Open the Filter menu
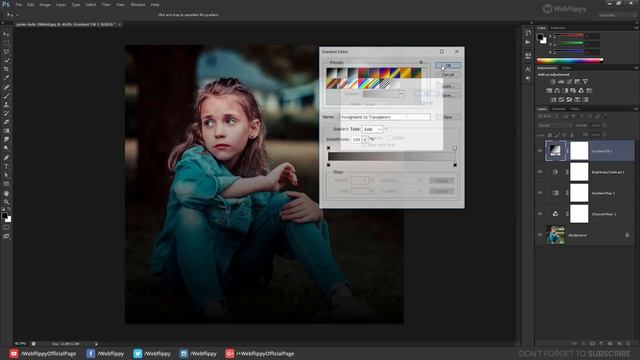This screenshot has width=640, height=360. [x=106, y=4]
